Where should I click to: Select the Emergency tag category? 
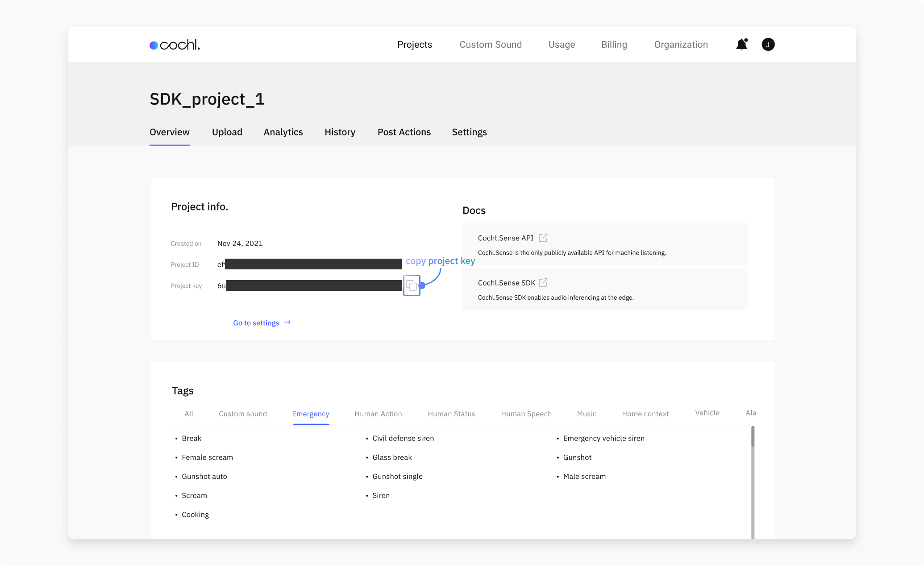[x=311, y=414]
